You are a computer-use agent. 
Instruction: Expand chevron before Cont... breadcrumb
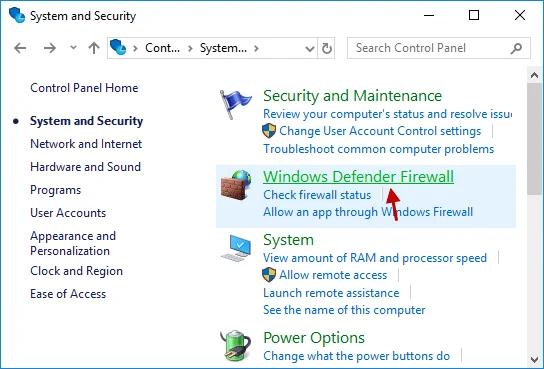[135, 48]
